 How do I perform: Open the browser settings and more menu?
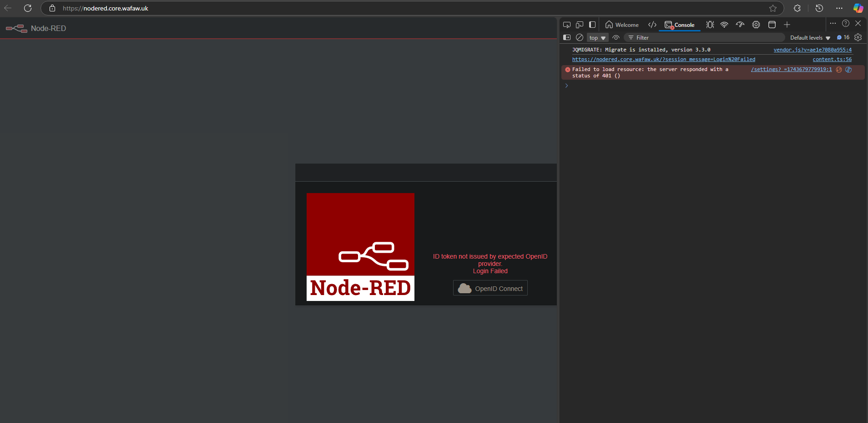pos(839,8)
